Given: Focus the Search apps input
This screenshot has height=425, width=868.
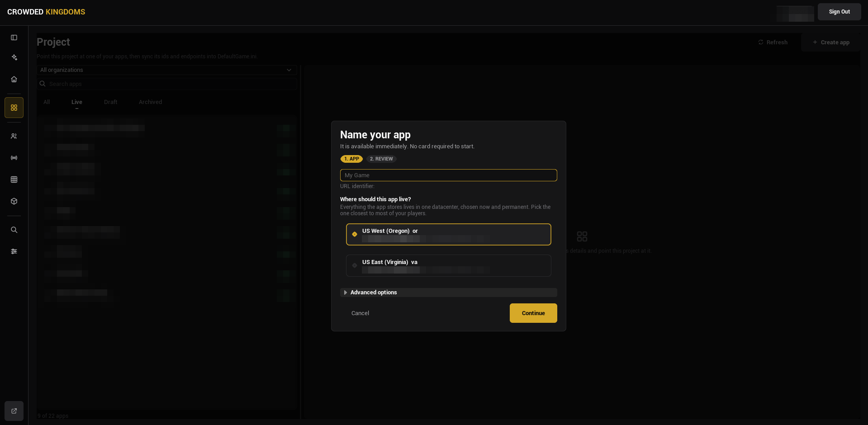Looking at the screenshot, I should (x=167, y=84).
